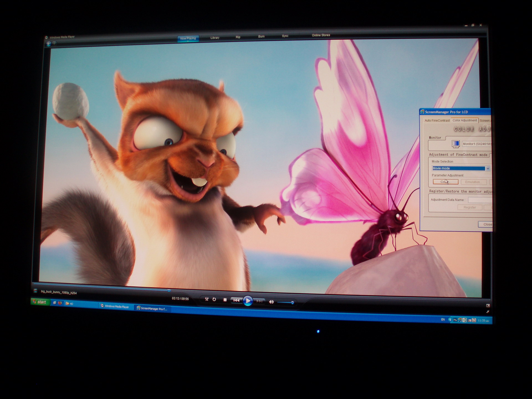Open the Windows Start menu
Screen dimensions: 532x399
point(40,302)
